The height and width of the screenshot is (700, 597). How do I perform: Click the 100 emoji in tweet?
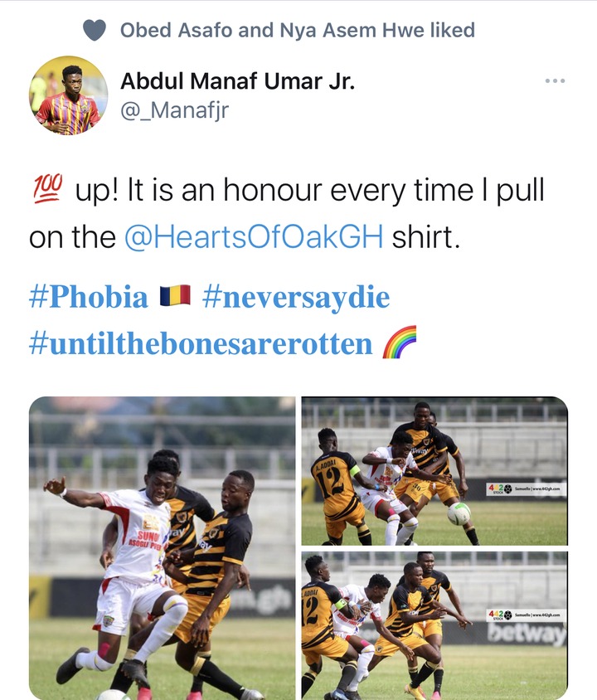click(48, 189)
